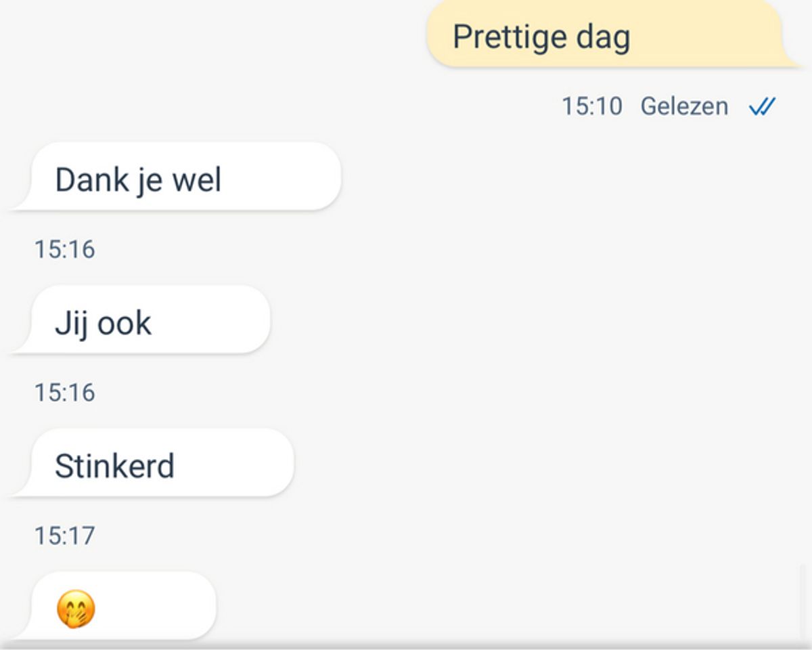Viewport: 812px width, 650px height.
Task: Click the 15:17 timestamp under 'Stinkerd'
Action: click(65, 536)
